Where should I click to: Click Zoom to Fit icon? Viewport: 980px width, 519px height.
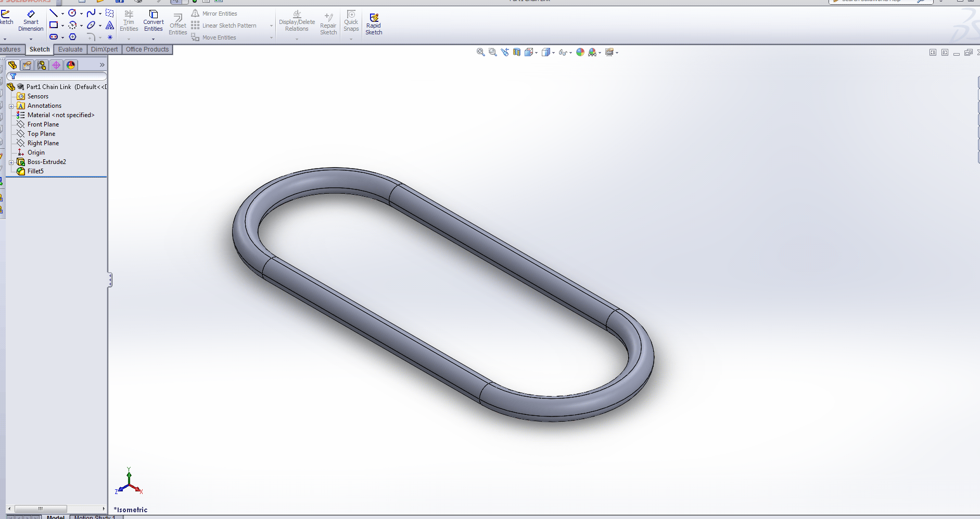tap(481, 52)
